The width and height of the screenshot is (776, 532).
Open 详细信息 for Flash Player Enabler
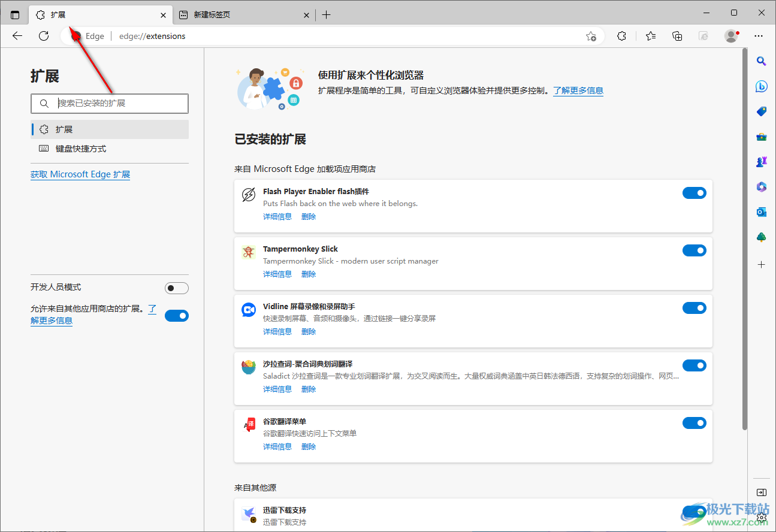pos(277,217)
